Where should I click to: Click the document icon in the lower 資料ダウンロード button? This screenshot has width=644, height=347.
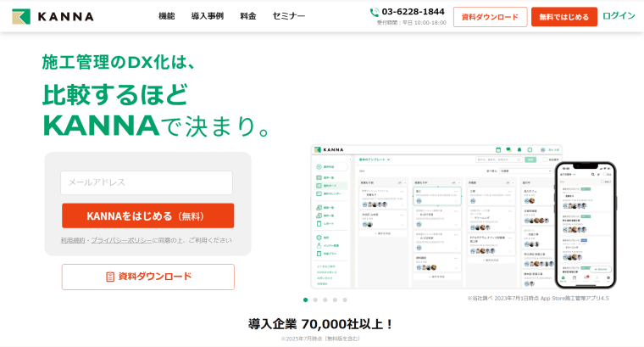pos(110,277)
